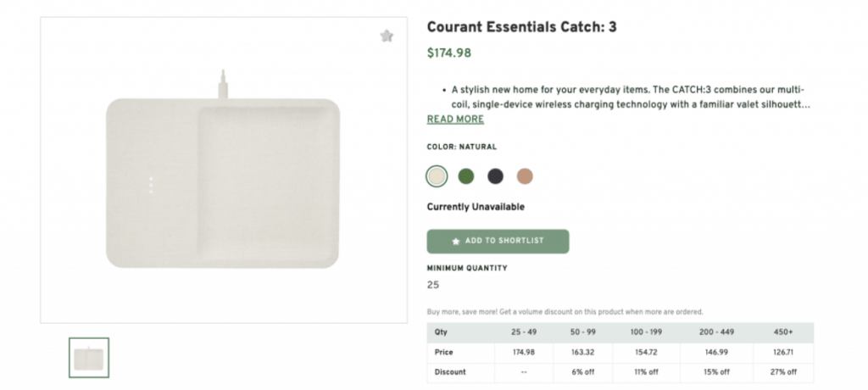Click the 450+ quantity column header

pos(783,332)
